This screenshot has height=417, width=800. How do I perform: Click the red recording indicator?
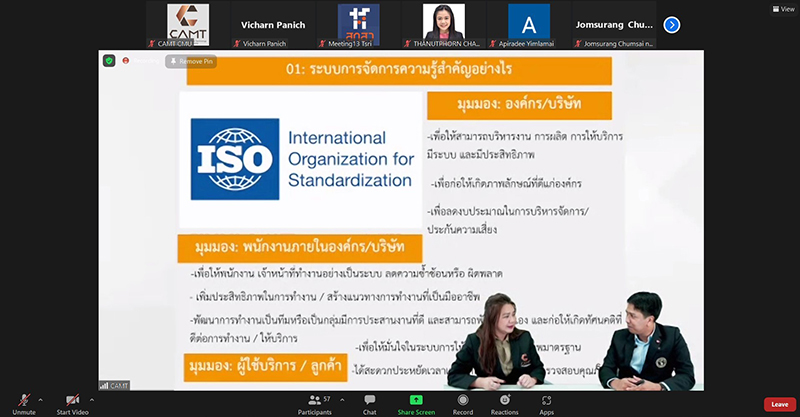point(126,61)
